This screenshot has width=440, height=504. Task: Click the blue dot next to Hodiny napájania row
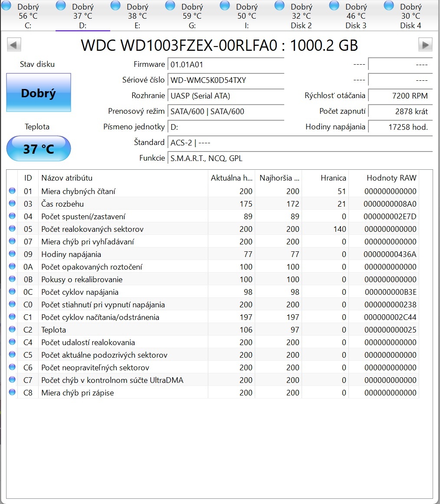[12, 254]
